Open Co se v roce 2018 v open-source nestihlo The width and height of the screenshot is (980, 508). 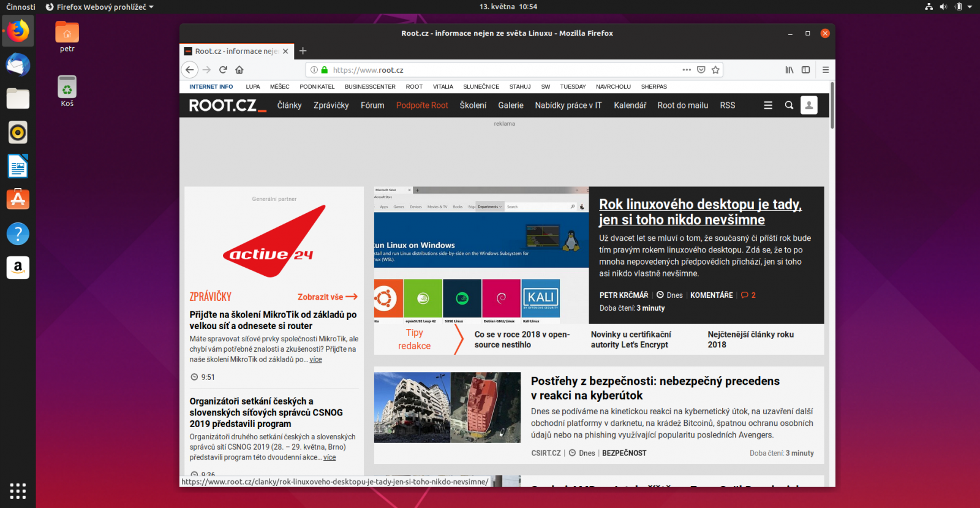[x=522, y=339]
